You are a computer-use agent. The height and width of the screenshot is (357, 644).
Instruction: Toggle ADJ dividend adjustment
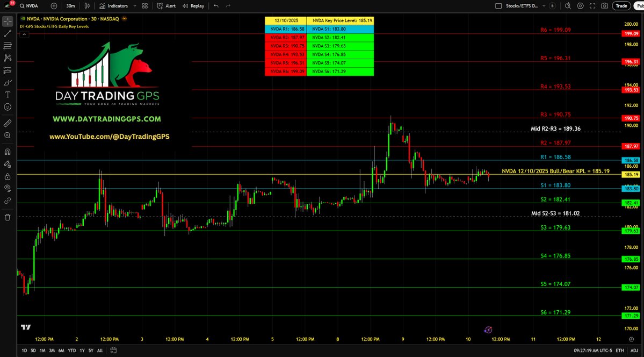tap(634, 351)
